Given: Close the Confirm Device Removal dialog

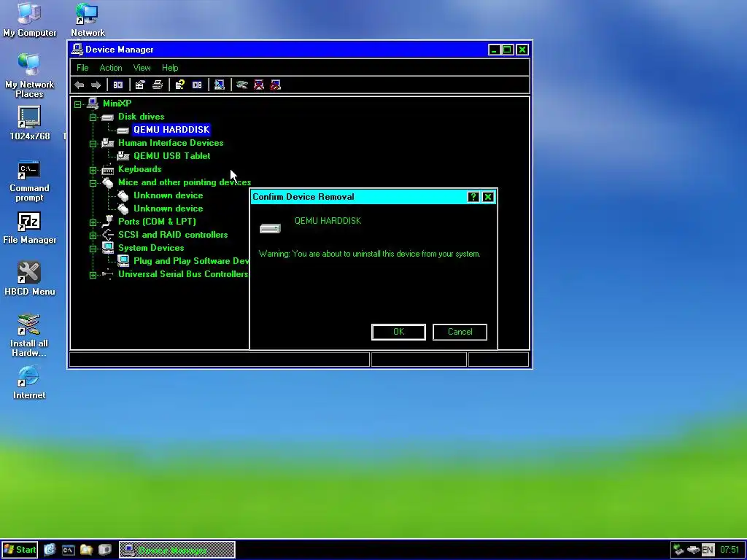Looking at the screenshot, I should click(488, 197).
